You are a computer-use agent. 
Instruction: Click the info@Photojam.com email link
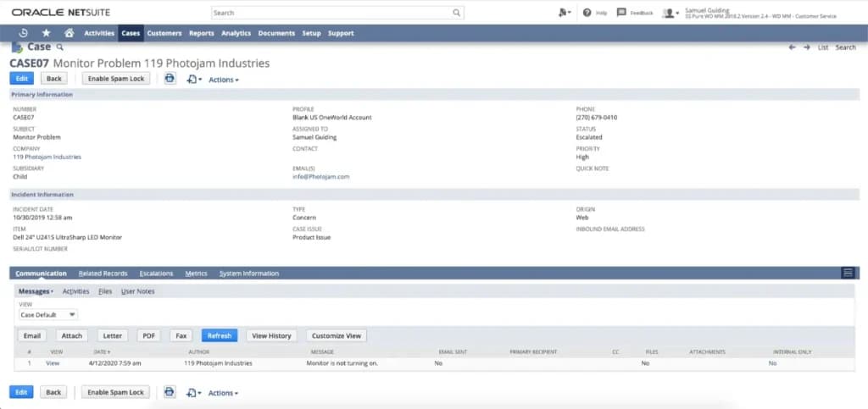321,177
